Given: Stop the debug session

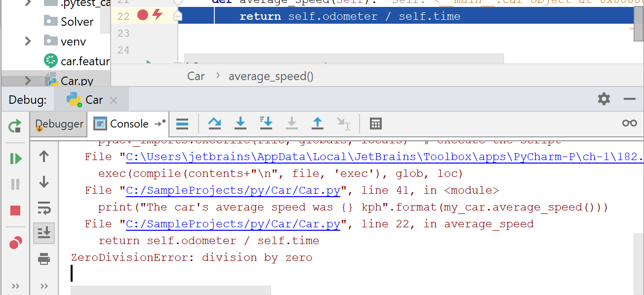Looking at the screenshot, I should 15,211.
